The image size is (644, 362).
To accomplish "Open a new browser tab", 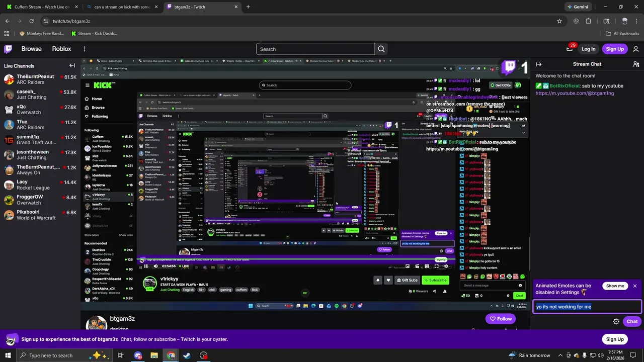I will pos(248,7).
